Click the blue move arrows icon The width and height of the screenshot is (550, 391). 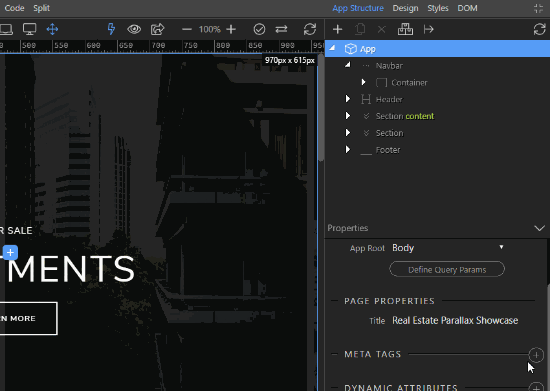coord(52,29)
